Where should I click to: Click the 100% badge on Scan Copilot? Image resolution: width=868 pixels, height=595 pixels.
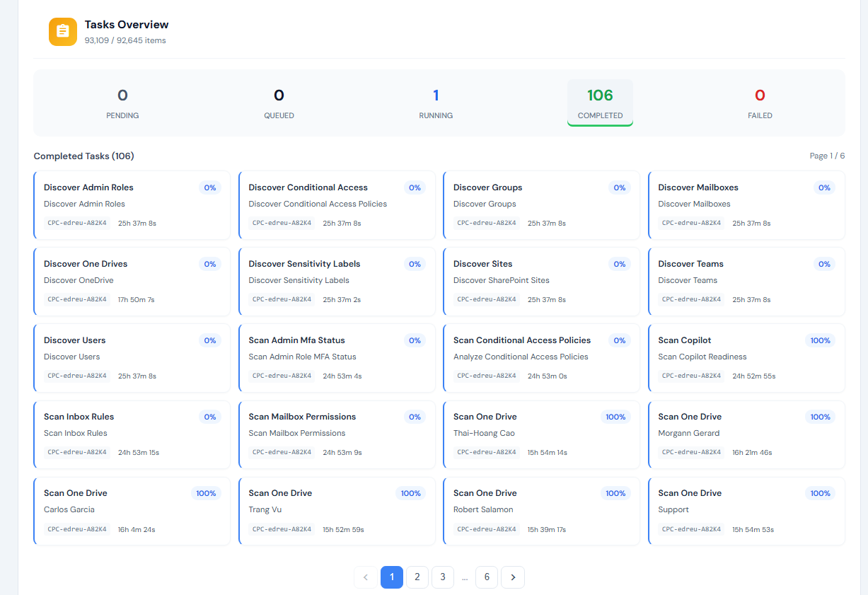click(x=820, y=340)
